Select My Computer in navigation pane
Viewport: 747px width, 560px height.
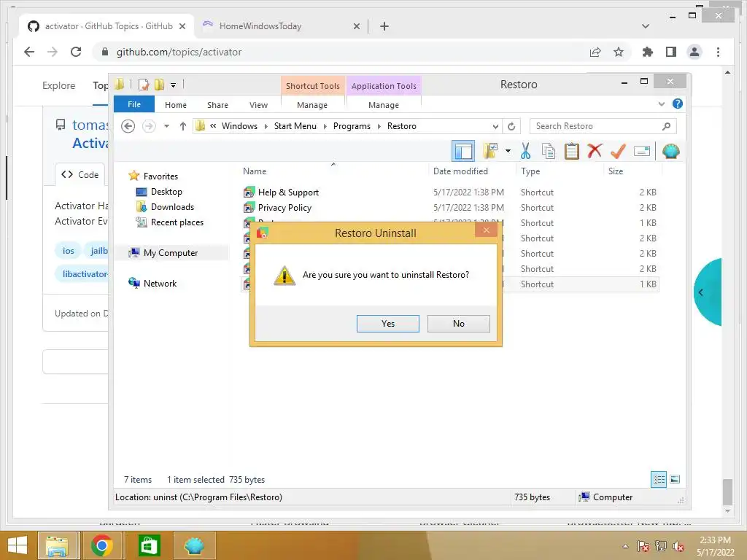pos(171,253)
